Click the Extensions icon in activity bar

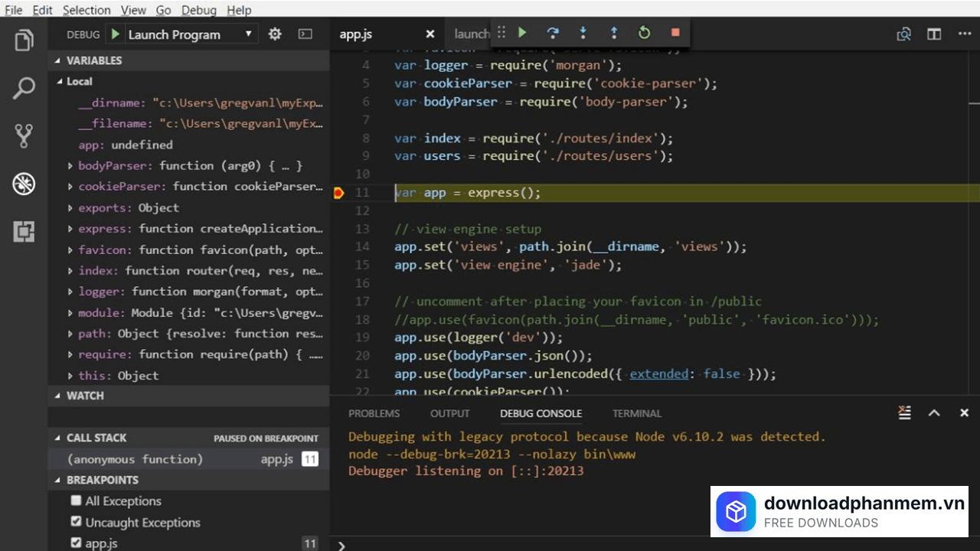[23, 231]
